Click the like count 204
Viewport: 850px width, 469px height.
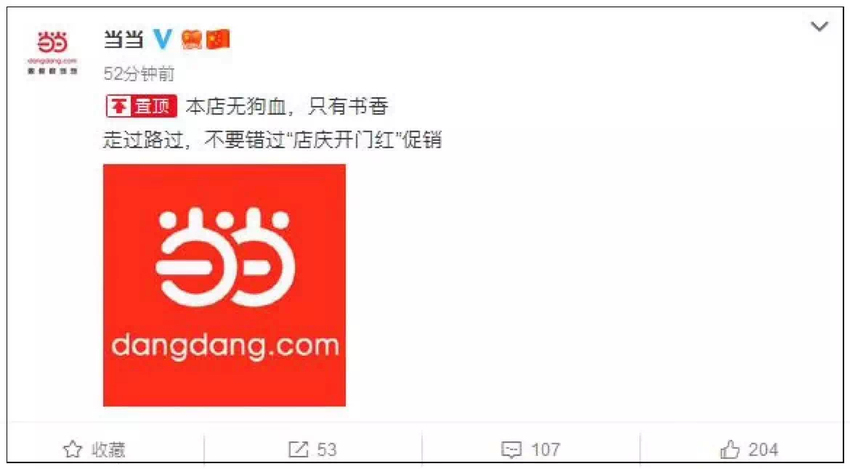(x=763, y=449)
